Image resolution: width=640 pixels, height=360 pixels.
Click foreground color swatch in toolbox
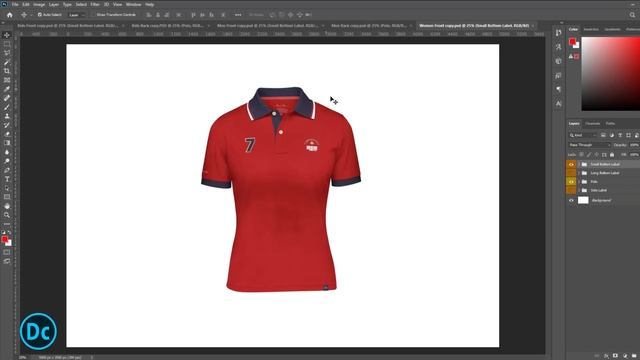[x=4, y=239]
